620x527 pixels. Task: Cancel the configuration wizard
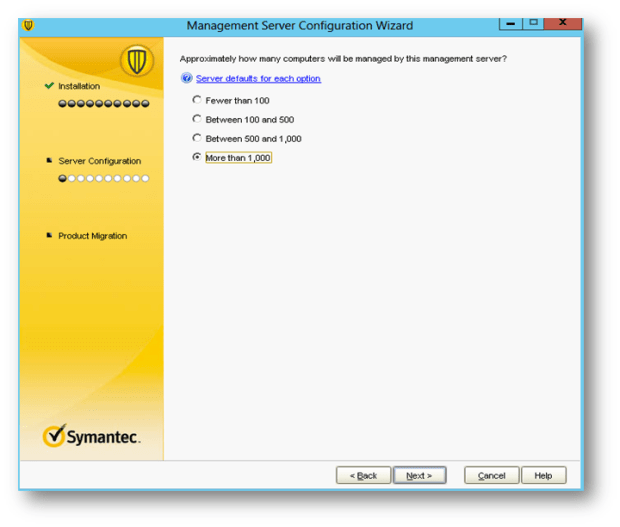(x=491, y=475)
